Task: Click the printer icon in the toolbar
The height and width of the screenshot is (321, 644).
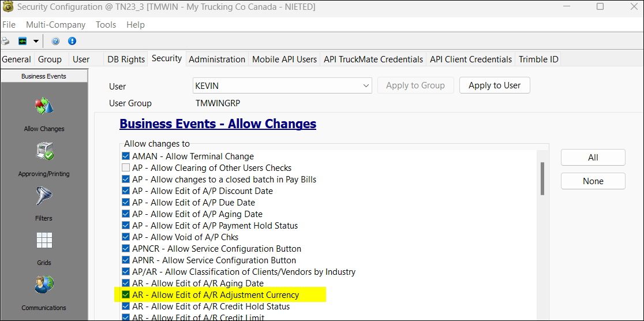Action: [x=5, y=41]
